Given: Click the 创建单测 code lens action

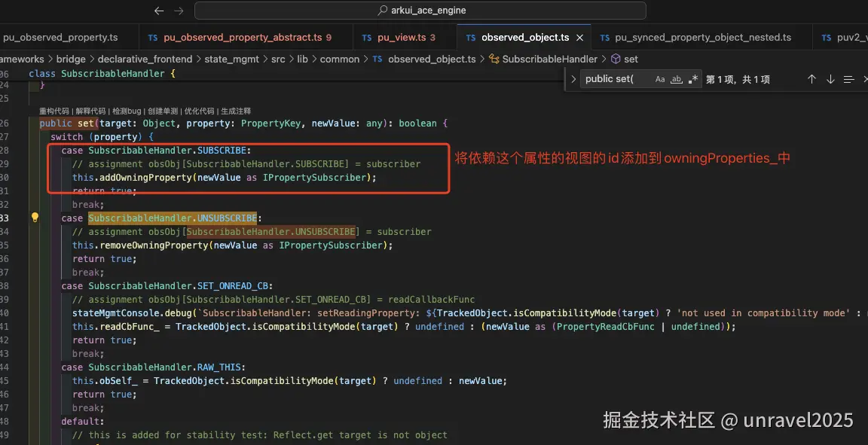Looking at the screenshot, I should click(163, 111).
